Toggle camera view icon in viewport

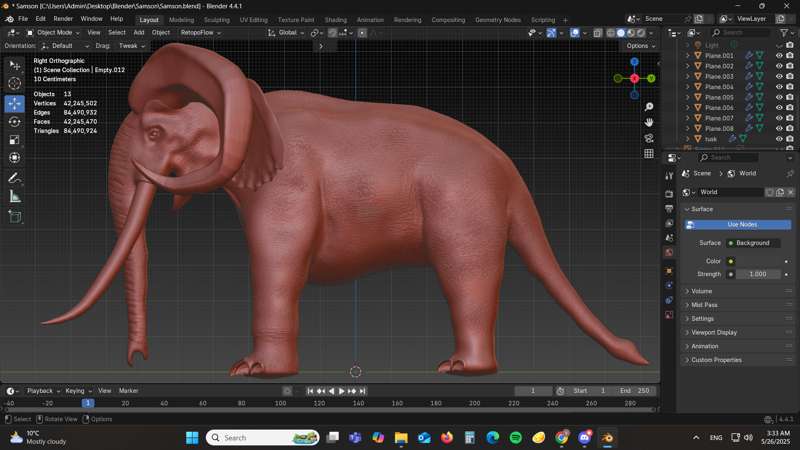coord(649,138)
